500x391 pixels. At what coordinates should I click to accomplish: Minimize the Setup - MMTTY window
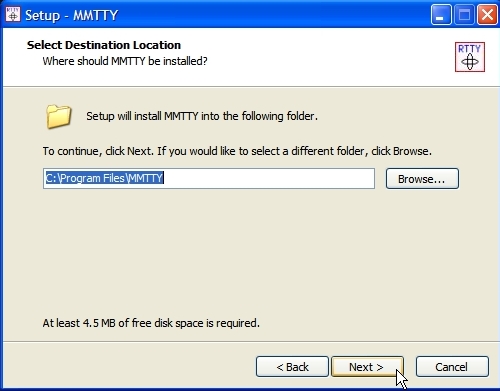[441, 15]
